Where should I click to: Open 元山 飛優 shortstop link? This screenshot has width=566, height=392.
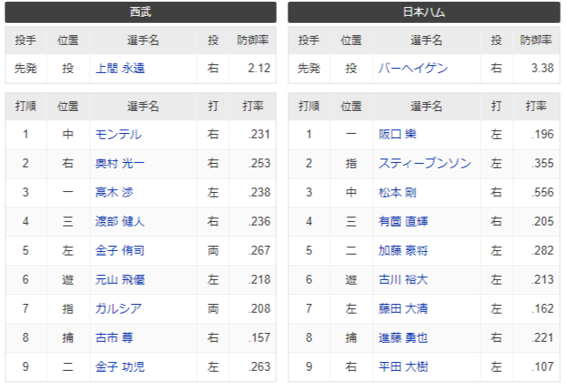coord(120,279)
